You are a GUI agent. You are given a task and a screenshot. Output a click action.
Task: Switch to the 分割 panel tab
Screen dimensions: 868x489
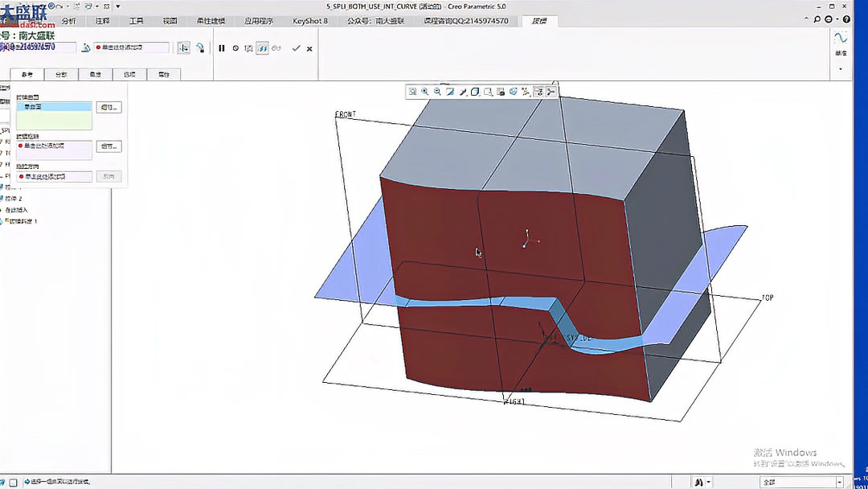tap(61, 74)
